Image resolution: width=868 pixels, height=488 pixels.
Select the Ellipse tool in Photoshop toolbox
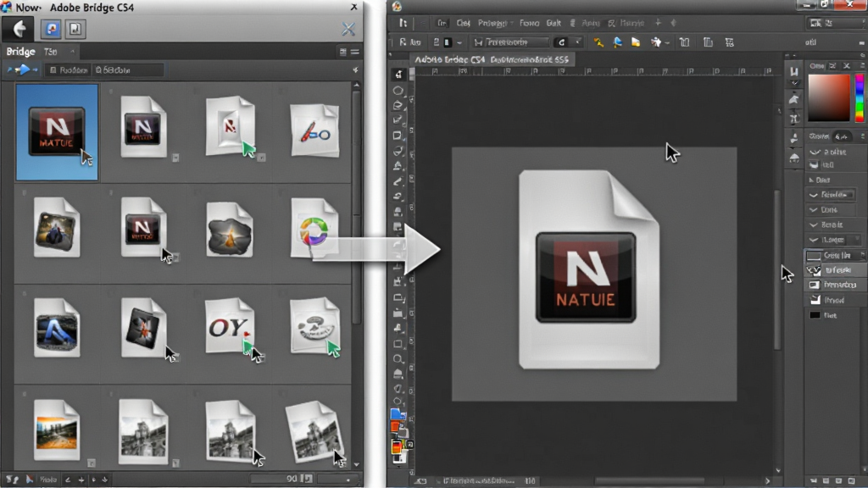click(398, 90)
